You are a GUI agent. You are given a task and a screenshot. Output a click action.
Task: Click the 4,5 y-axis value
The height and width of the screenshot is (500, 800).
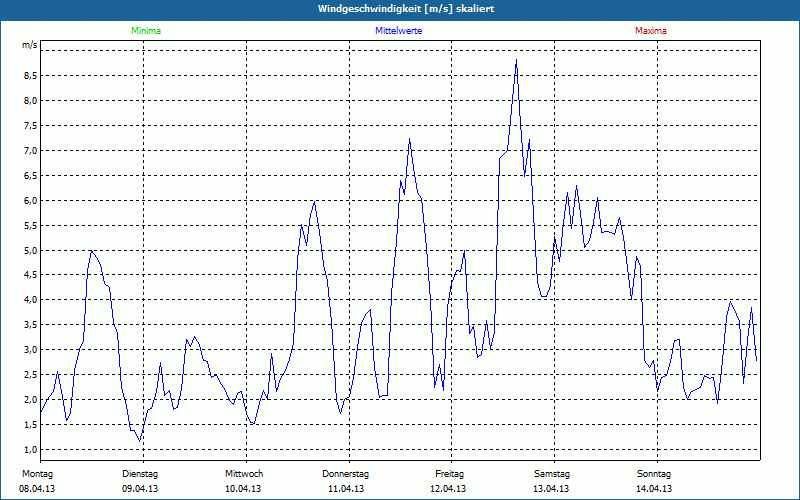(30, 274)
